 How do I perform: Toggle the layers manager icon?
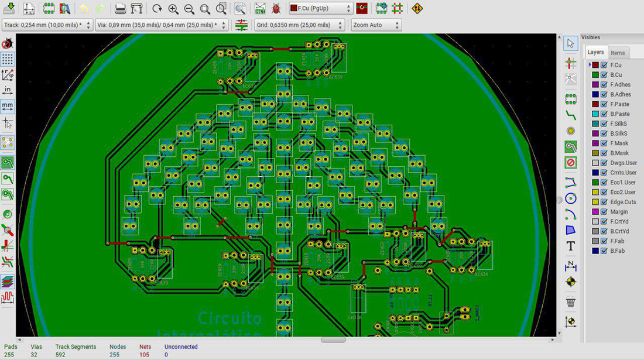[x=8, y=282]
